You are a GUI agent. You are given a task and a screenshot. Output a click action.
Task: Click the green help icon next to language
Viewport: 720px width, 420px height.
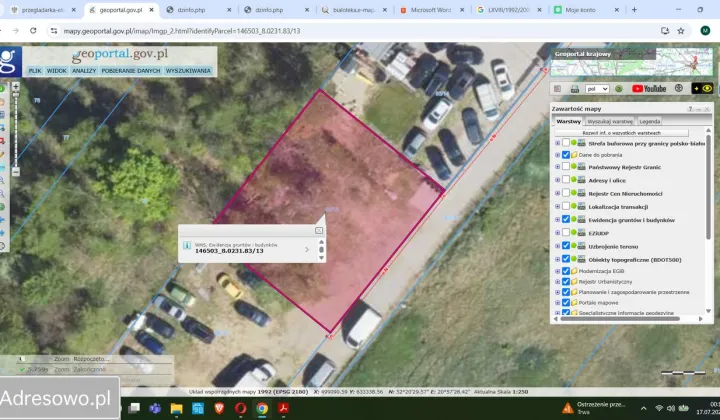619,89
